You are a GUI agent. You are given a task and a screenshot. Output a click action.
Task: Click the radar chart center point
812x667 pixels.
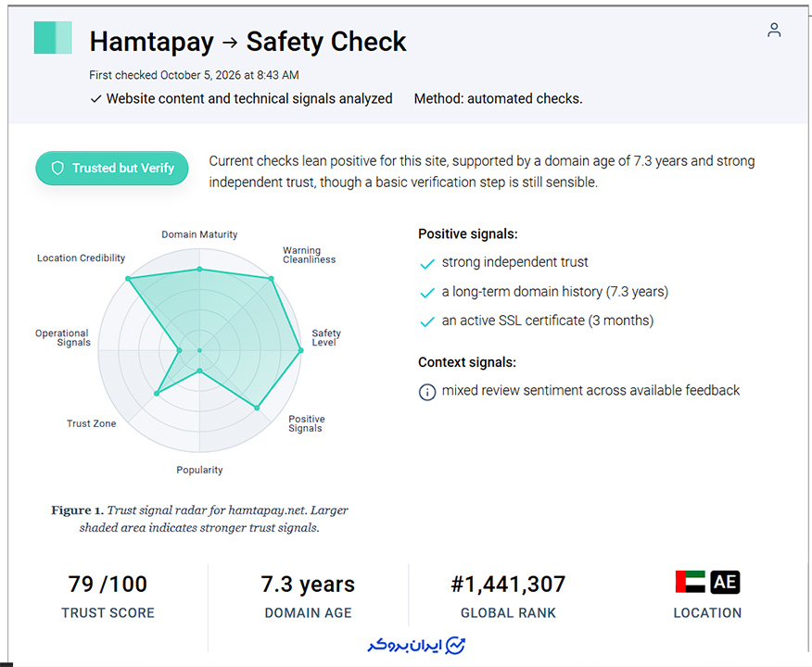tap(199, 351)
